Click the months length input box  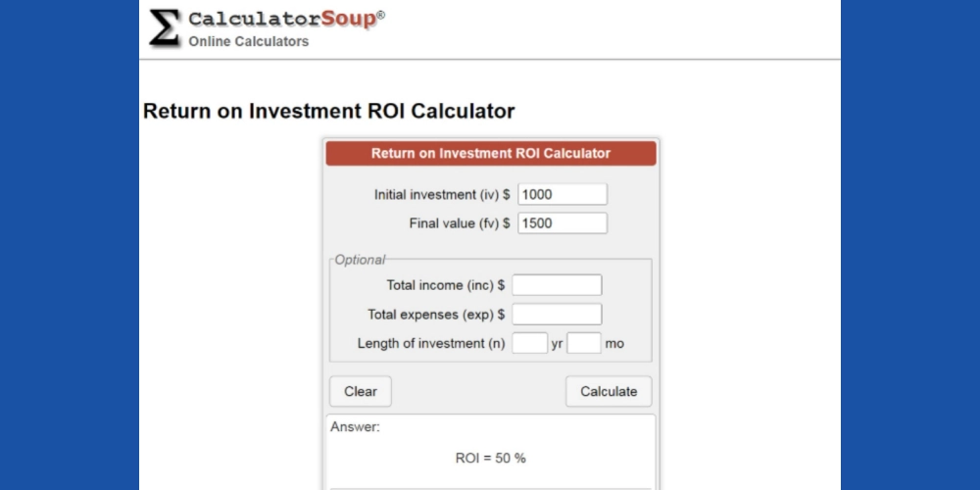pos(584,344)
